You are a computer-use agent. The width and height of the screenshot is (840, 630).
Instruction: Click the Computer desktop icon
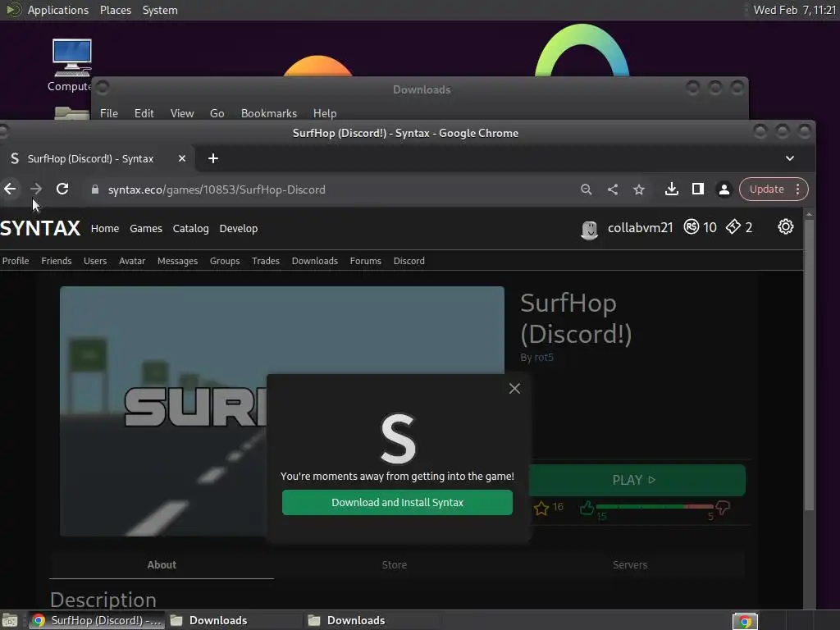(72, 66)
